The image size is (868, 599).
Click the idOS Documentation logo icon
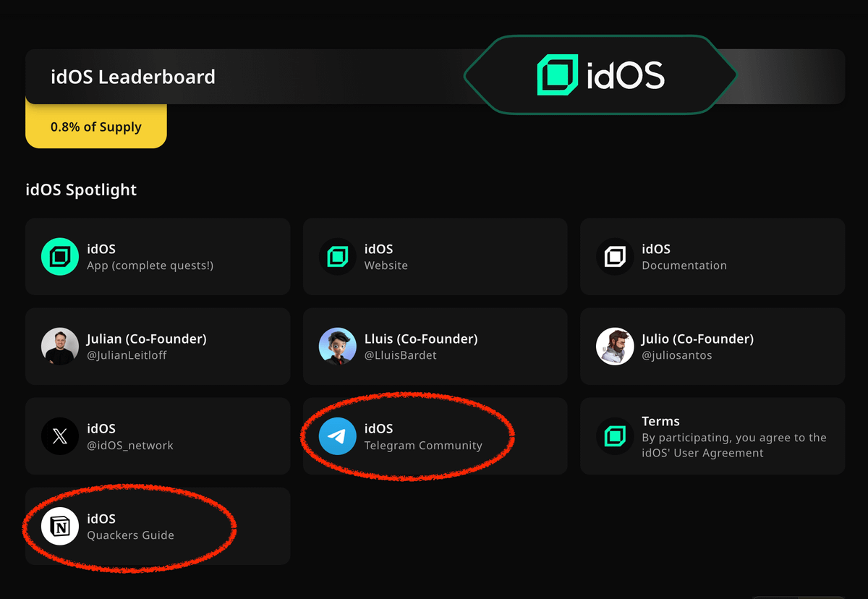(x=614, y=256)
